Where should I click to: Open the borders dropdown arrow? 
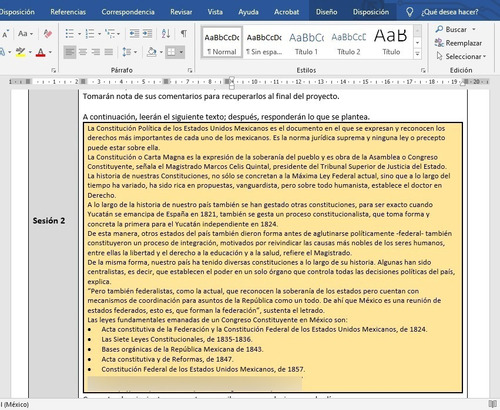pyautogui.click(x=181, y=52)
